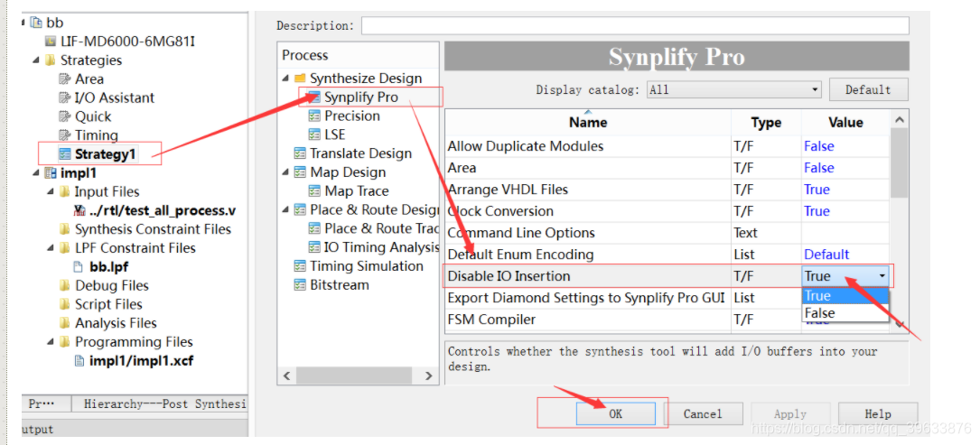Click the Precision process icon
Screen dimensions: 980x445
tap(314, 116)
